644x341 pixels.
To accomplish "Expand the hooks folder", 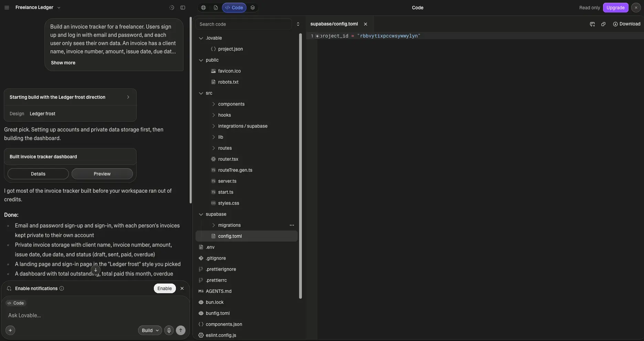I will (x=246, y=115).
